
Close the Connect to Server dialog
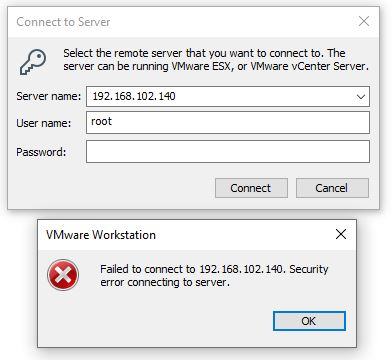click(x=364, y=21)
